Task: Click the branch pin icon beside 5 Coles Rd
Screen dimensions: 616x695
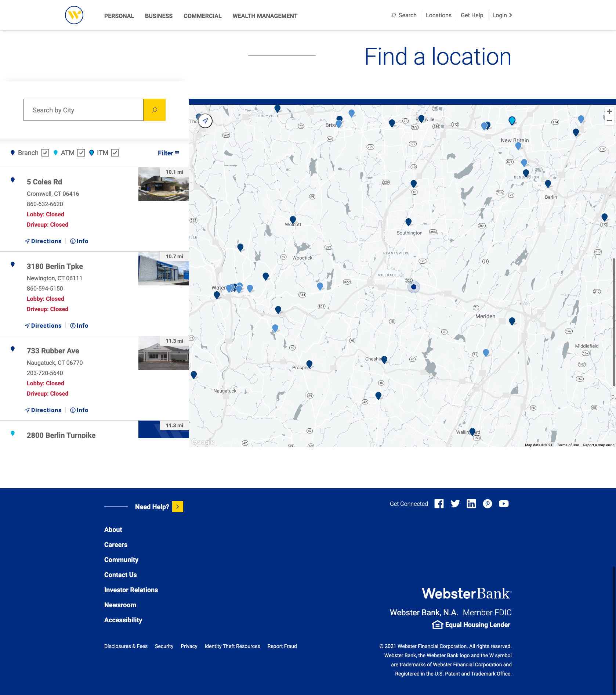Action: tap(13, 180)
